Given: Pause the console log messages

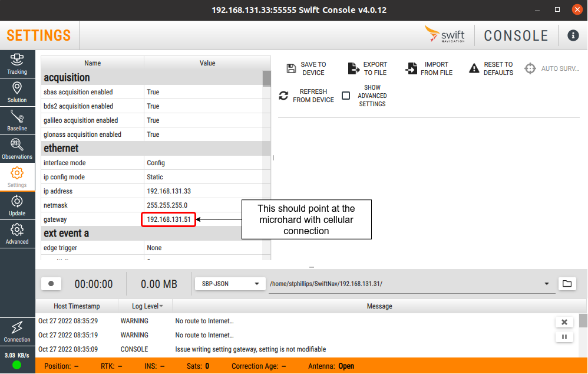Looking at the screenshot, I should point(564,337).
